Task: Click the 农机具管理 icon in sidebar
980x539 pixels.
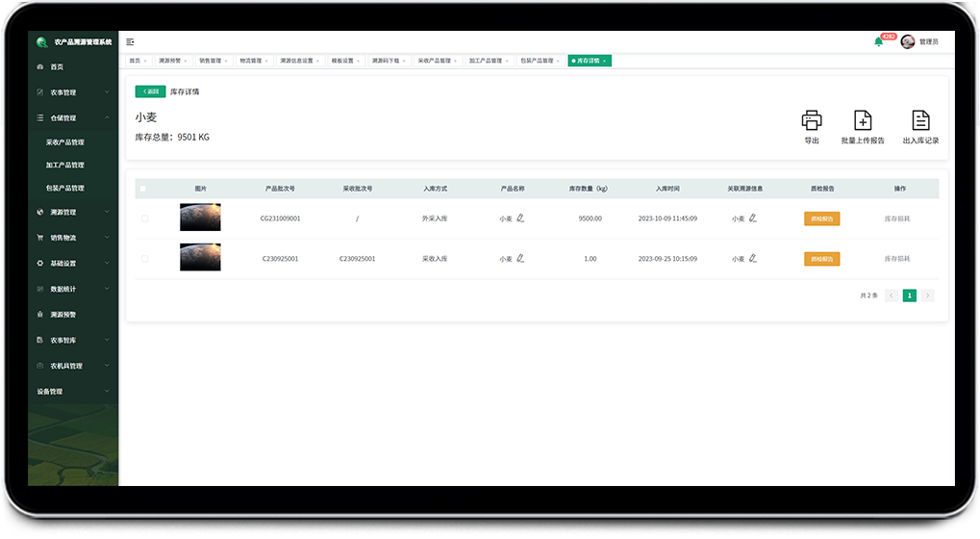Action: [40, 366]
